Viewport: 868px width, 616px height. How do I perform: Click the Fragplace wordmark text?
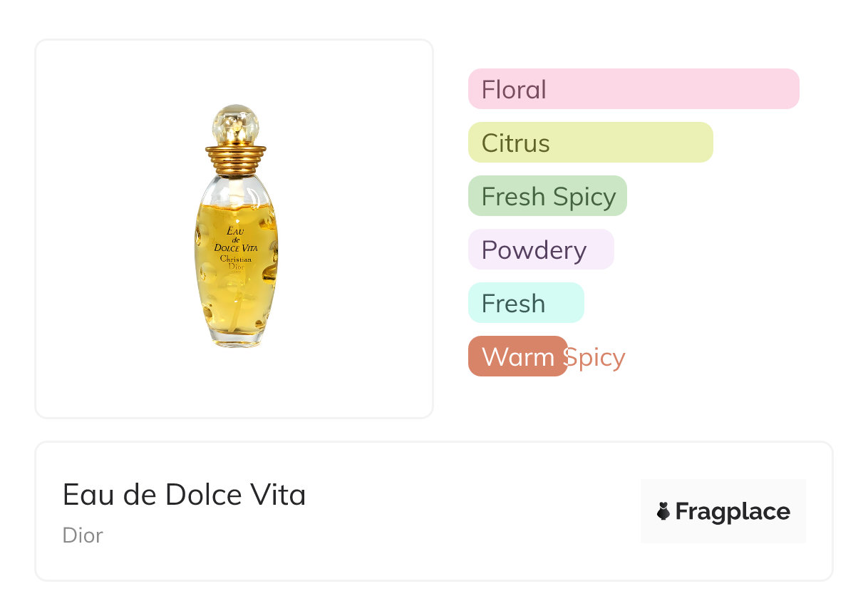pyautogui.click(x=733, y=511)
